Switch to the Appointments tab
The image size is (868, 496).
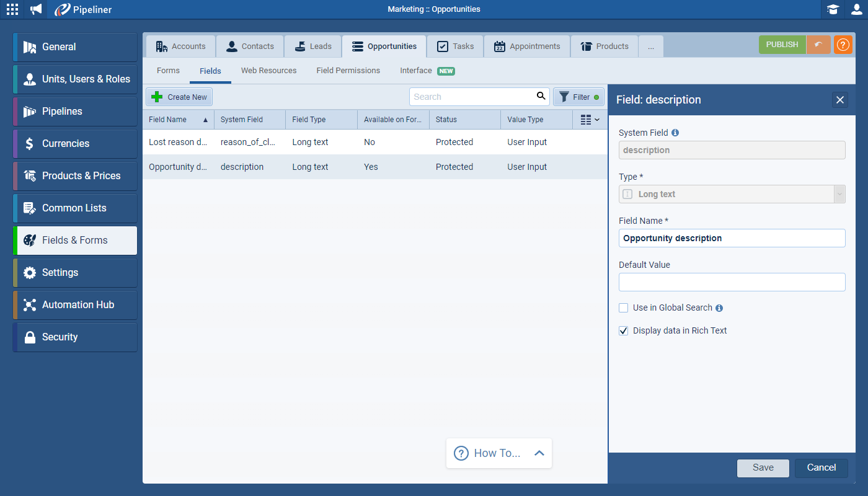pos(526,46)
